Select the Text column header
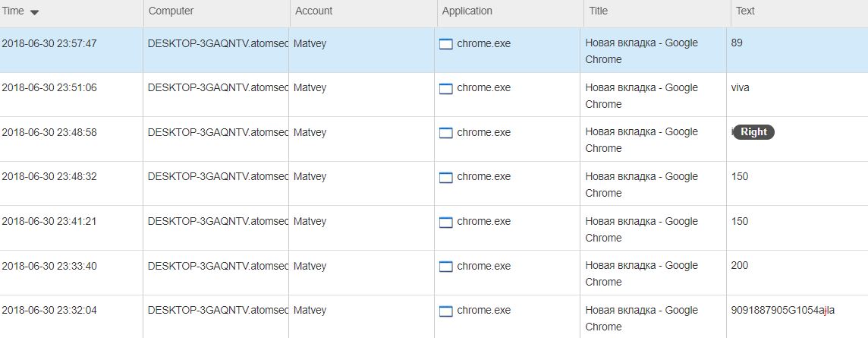868x338 pixels. click(x=745, y=11)
